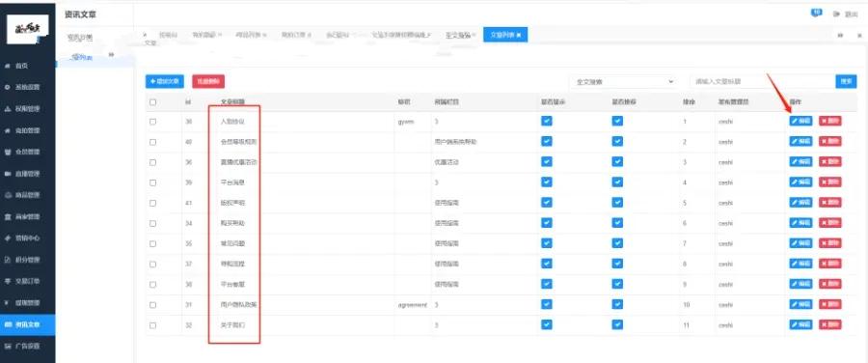The image size is (868, 363).
Task: Close all tabs with the tab-bar X
Action: [x=859, y=36]
